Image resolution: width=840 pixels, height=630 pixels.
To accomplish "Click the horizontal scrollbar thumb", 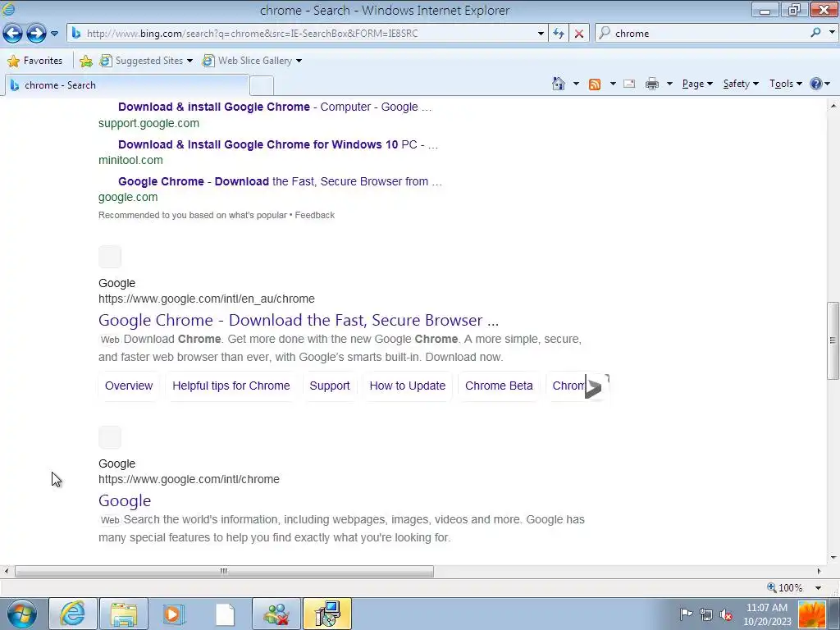I will coord(224,571).
